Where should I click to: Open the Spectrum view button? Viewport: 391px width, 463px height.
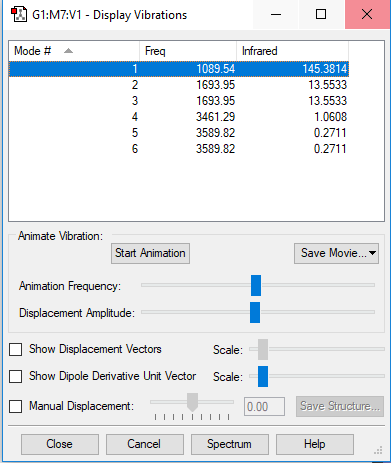point(230,444)
